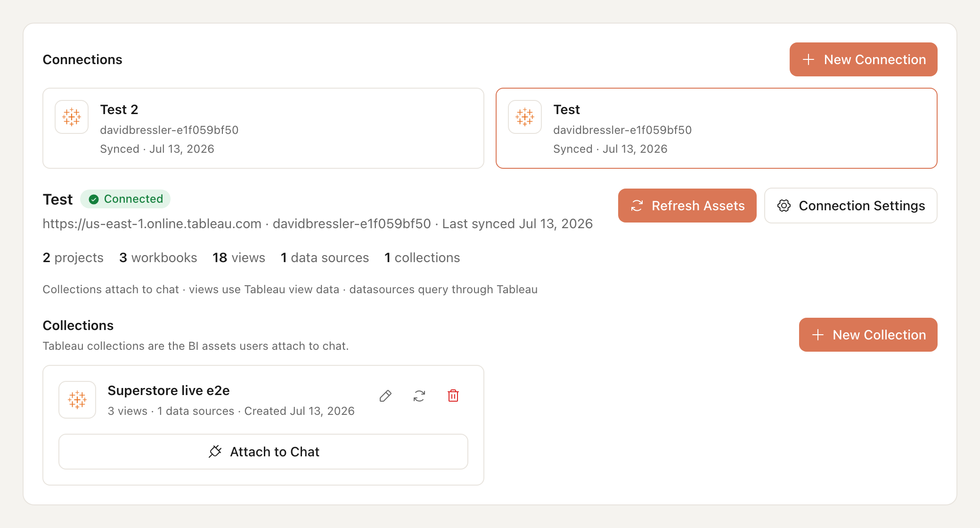Click the '3 workbooks' count
This screenshot has width=980, height=528.
(158, 257)
